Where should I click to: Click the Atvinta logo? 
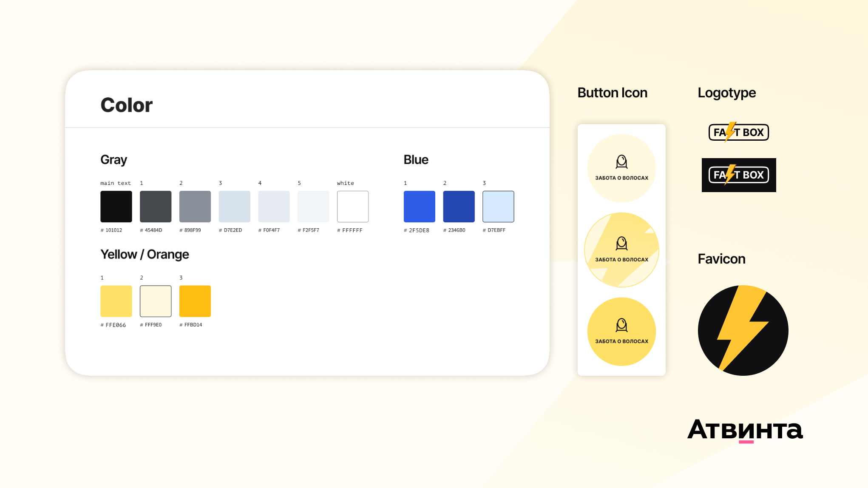tap(745, 430)
